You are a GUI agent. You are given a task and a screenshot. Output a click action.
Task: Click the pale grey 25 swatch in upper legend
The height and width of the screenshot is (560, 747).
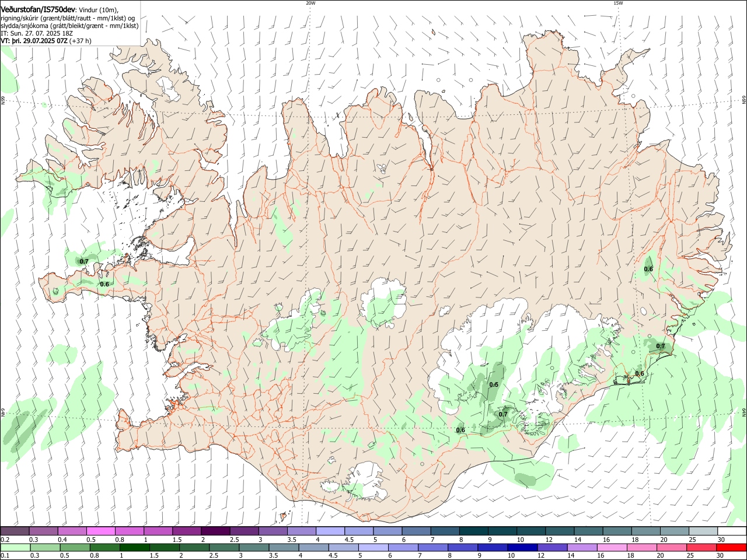pyautogui.click(x=703, y=531)
